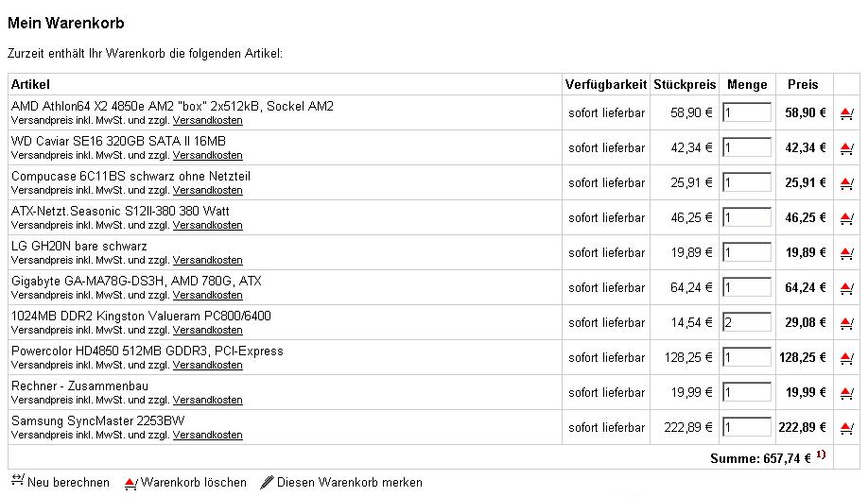Open Versandkosten link under Powercolor HD4850
This screenshot has height=497, width=868.
208,366
